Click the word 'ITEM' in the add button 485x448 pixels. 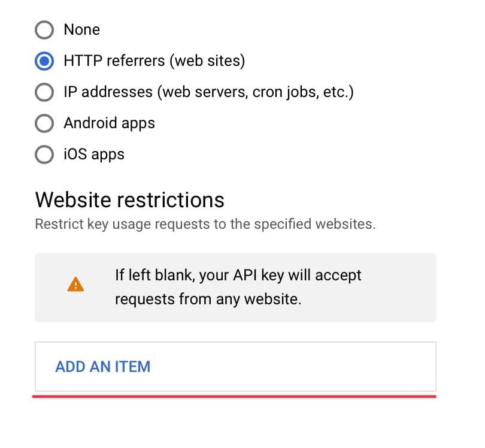coord(132,367)
